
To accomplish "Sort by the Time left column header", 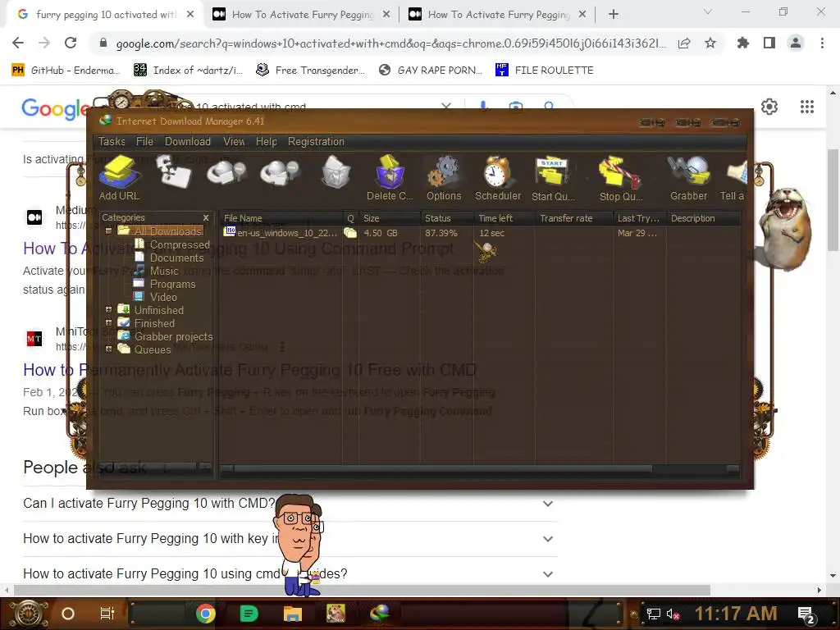I will pos(504,218).
